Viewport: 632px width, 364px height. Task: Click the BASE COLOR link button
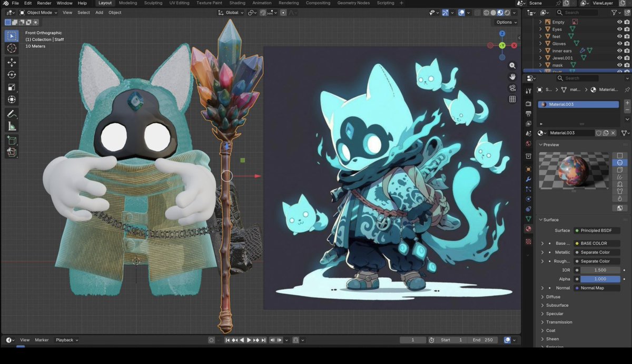pyautogui.click(x=597, y=243)
